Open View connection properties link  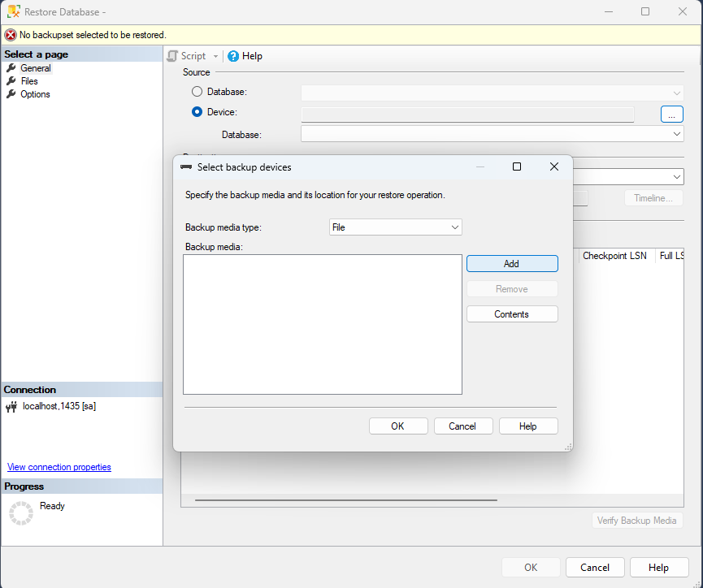(59, 466)
